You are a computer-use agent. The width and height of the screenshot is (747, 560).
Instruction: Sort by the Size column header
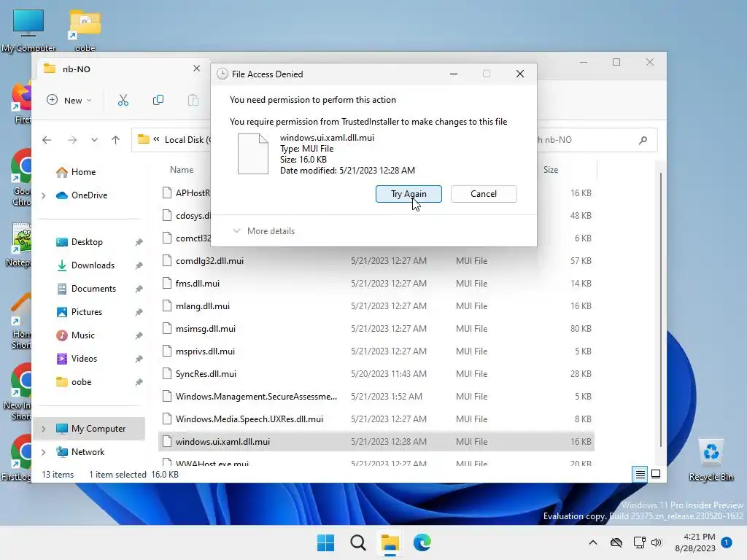pos(551,169)
